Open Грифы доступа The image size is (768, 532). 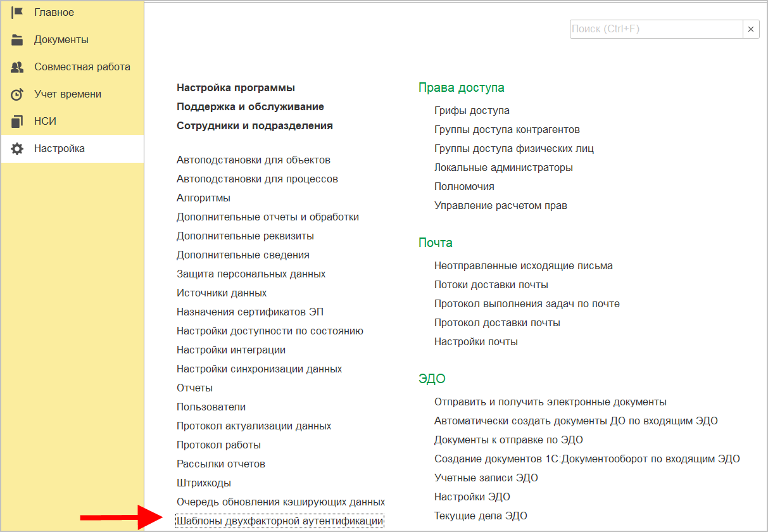[x=472, y=110]
